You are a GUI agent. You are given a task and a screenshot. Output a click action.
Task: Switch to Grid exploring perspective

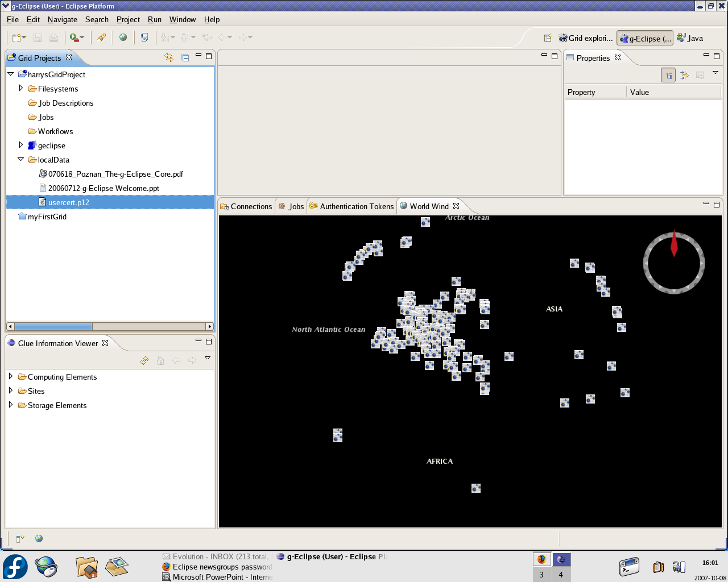pyautogui.click(x=586, y=38)
